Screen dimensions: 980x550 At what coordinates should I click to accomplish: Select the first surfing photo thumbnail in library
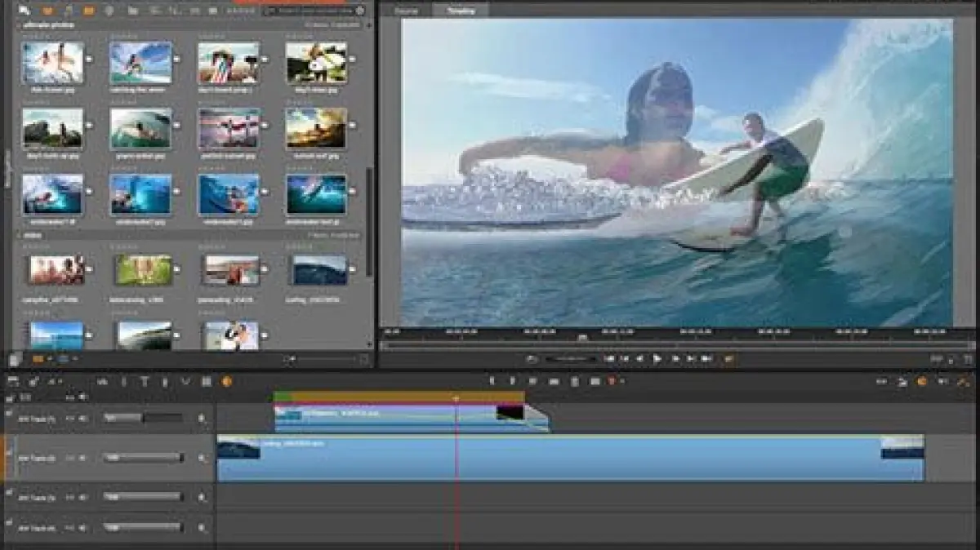point(52,63)
